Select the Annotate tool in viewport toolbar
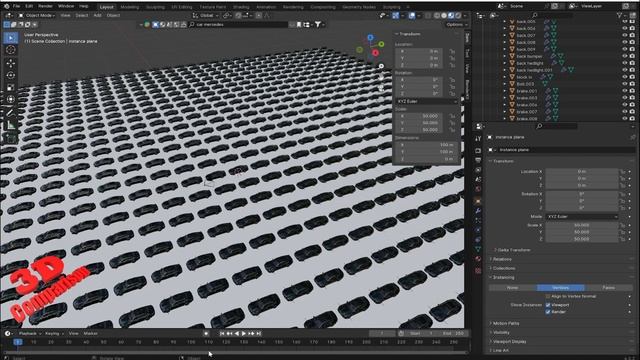The width and height of the screenshot is (640, 360). pyautogui.click(x=11, y=113)
